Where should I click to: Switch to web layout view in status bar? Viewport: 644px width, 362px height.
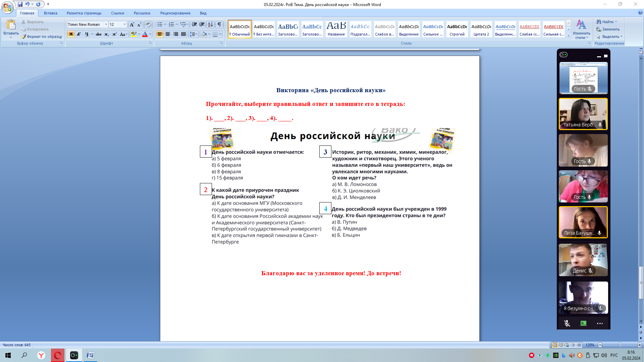[567, 345]
